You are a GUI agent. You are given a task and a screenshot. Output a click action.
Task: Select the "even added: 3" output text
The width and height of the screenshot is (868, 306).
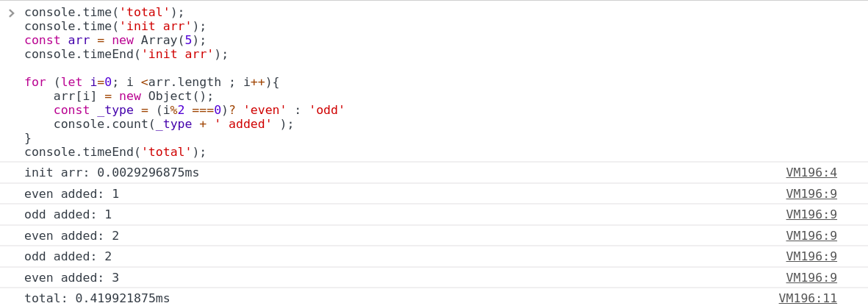pos(71,278)
